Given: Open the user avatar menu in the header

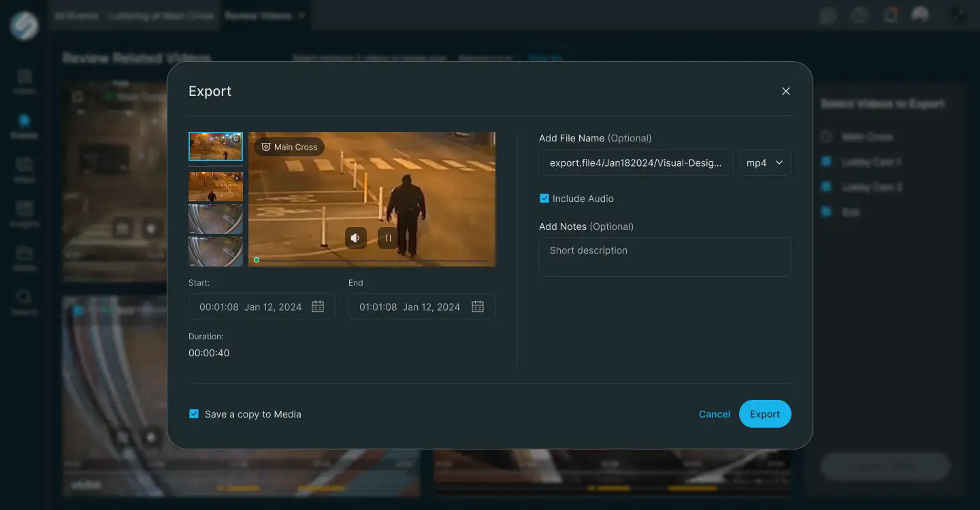Looking at the screenshot, I should pyautogui.click(x=920, y=15).
